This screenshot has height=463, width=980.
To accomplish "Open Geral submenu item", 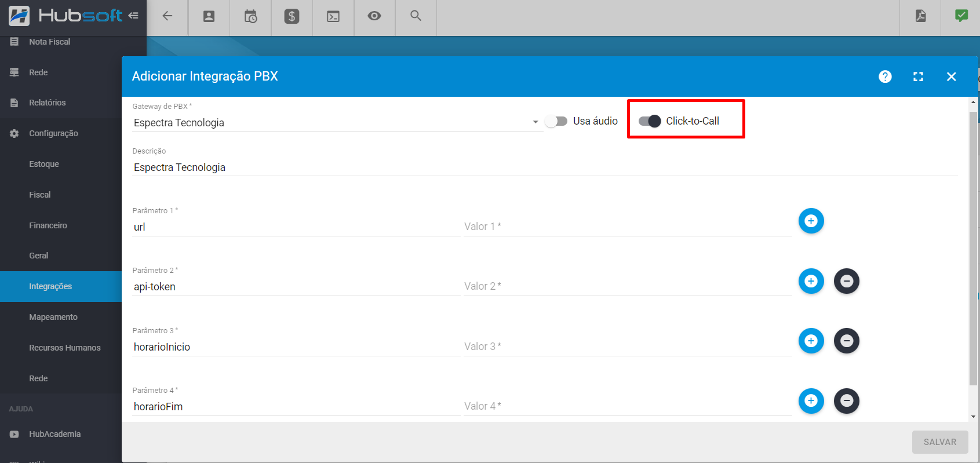I will coord(39,256).
